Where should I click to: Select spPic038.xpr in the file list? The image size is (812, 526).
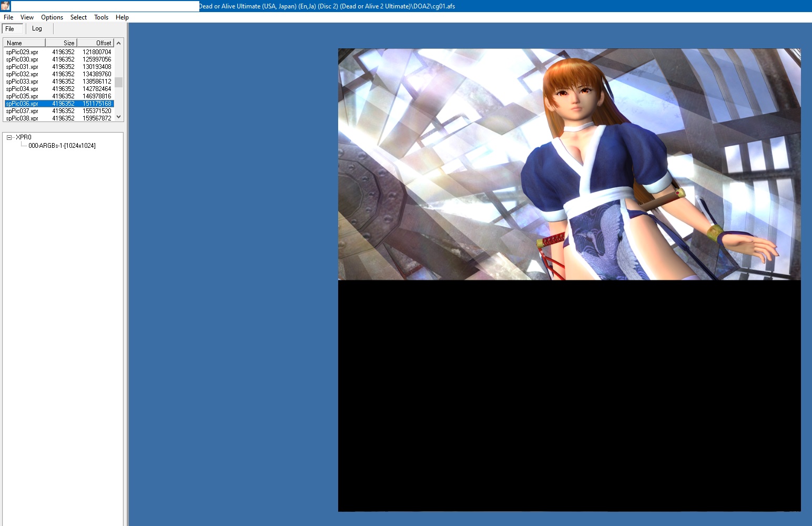click(59, 118)
